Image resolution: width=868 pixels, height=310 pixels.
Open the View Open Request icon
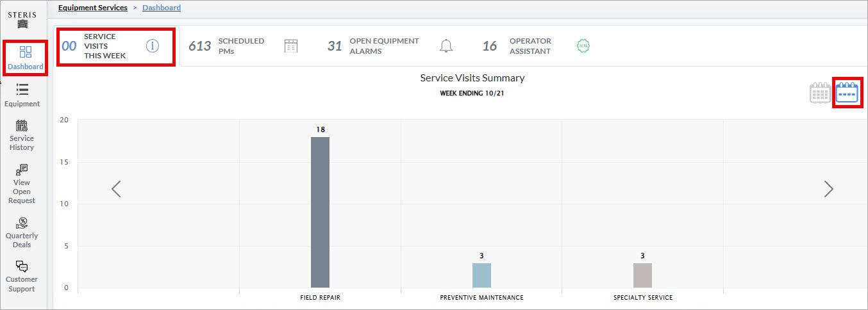(x=22, y=169)
